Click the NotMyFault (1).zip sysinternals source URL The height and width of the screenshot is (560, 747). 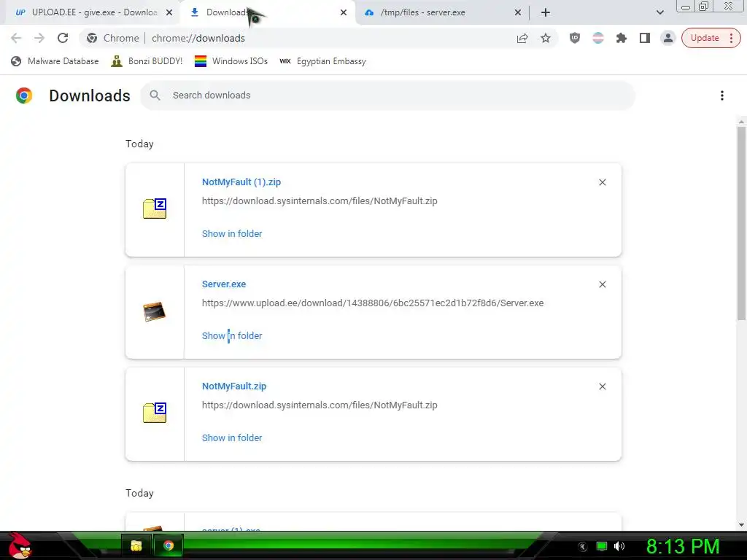tap(320, 201)
